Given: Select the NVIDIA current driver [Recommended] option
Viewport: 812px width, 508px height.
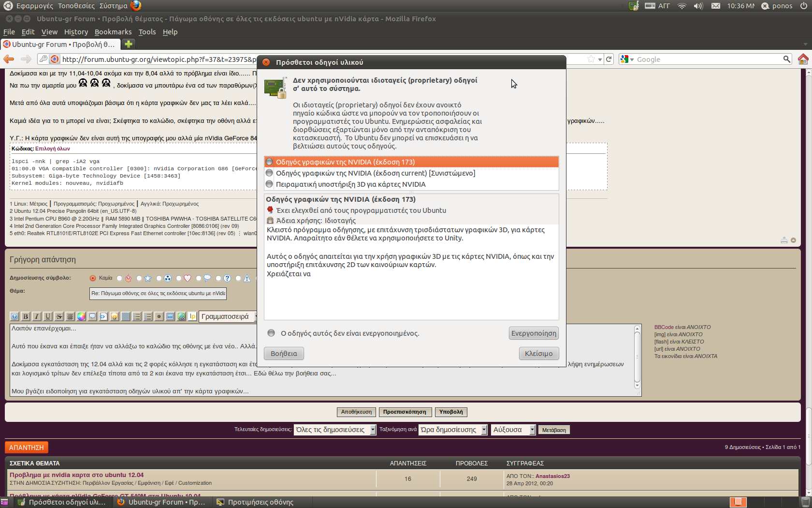Looking at the screenshot, I should (411, 173).
